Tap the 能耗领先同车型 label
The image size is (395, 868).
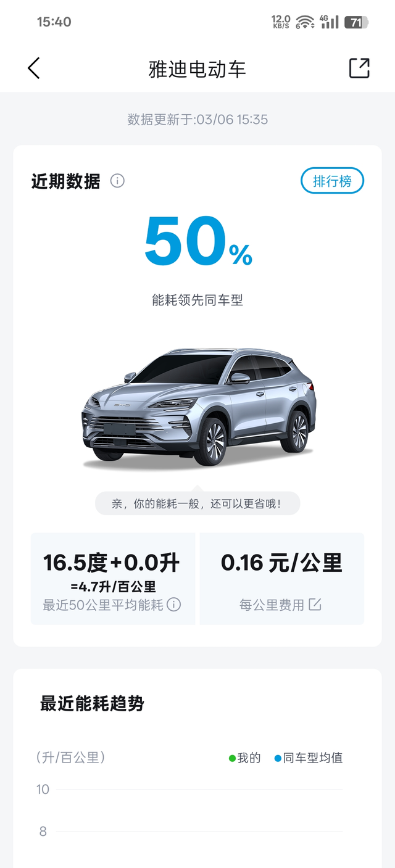[x=197, y=300]
